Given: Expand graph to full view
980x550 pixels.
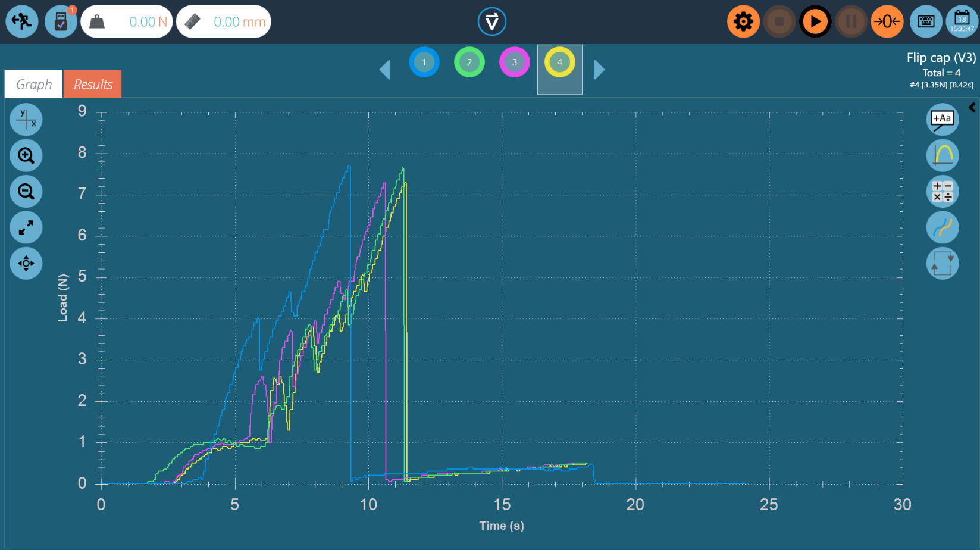Looking at the screenshot, I should [x=26, y=227].
